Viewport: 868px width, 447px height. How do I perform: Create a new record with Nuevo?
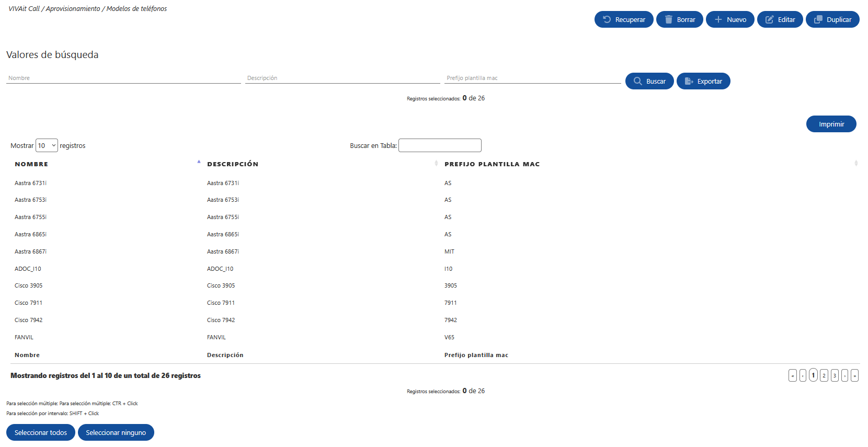(x=729, y=19)
